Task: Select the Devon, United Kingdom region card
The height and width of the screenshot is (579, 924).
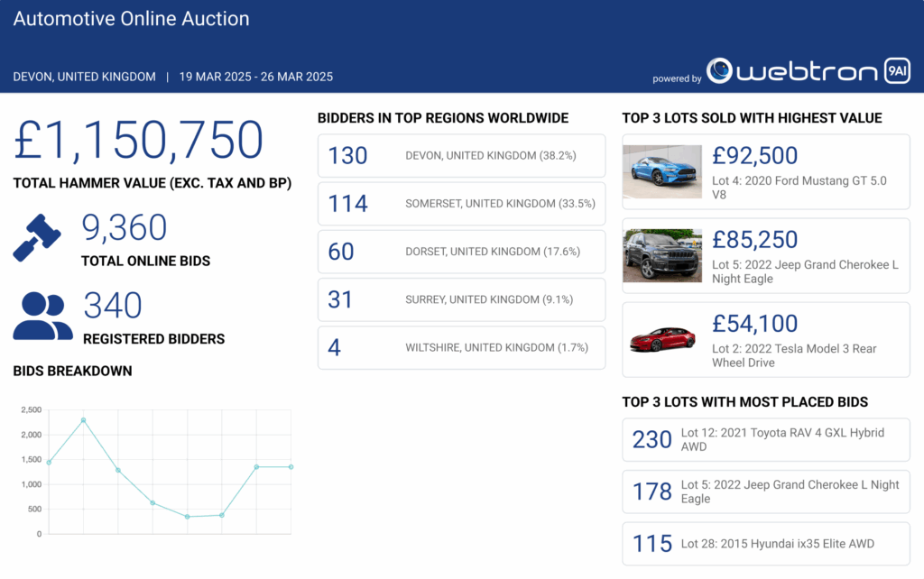Action: 461,156
